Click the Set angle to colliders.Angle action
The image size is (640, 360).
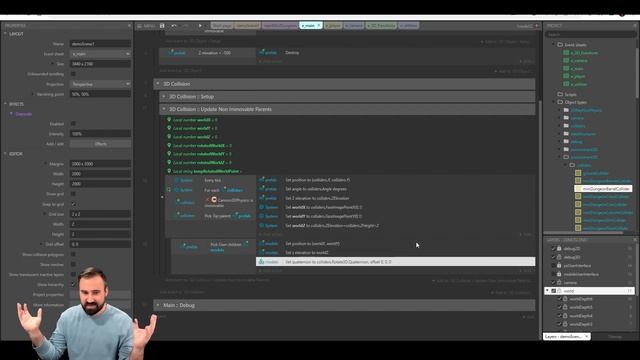click(x=316, y=189)
